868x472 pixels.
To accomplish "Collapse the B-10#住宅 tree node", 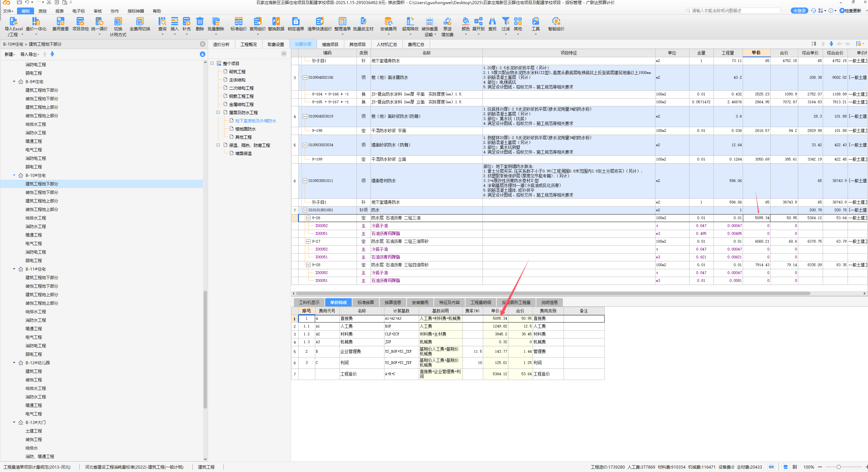I will point(14,175).
